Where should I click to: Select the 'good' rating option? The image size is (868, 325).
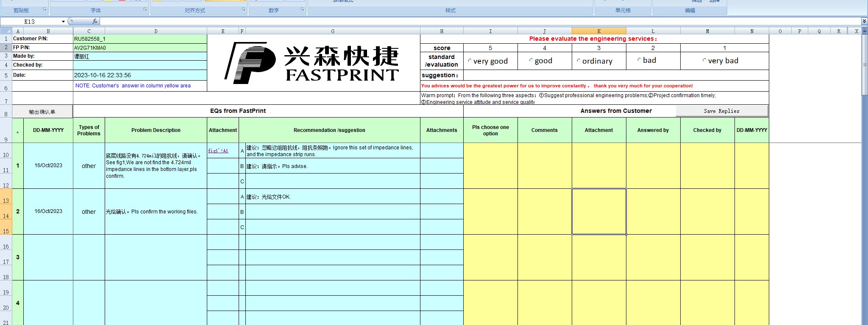pos(531,61)
